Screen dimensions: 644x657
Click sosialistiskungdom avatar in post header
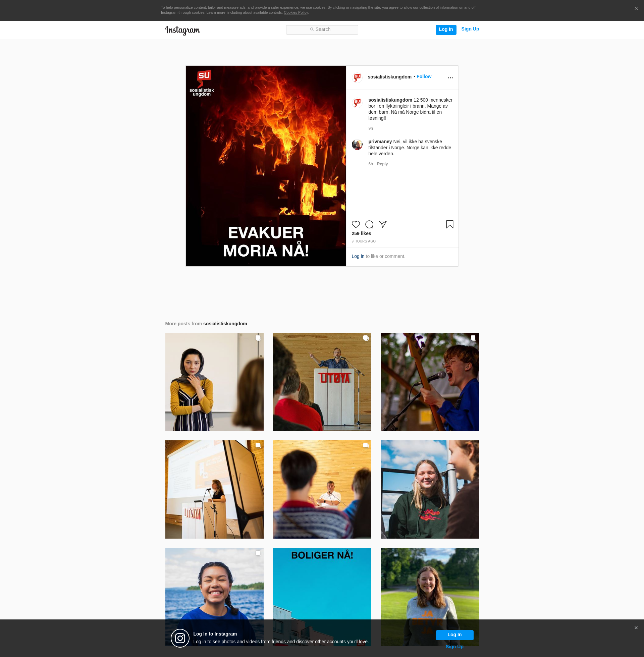pos(357,77)
